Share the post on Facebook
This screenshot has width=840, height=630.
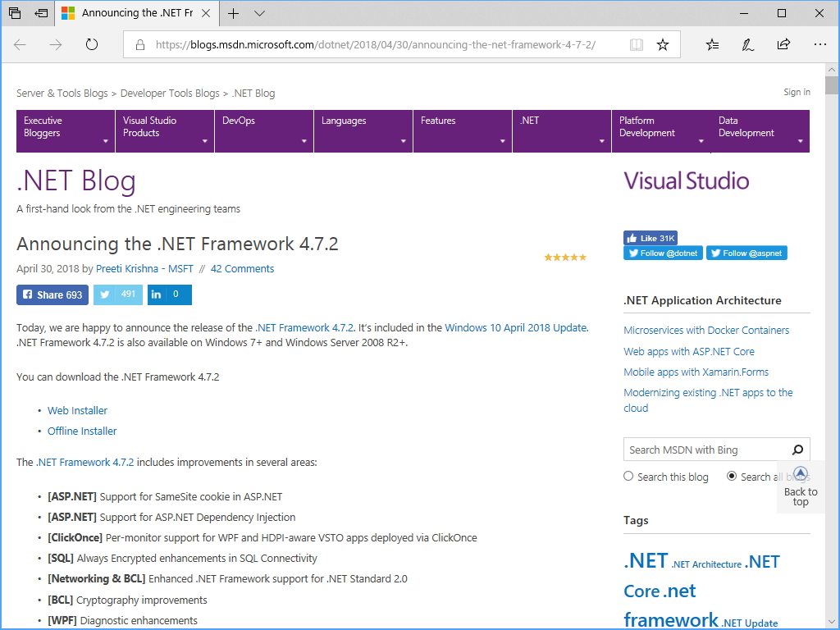pos(52,294)
